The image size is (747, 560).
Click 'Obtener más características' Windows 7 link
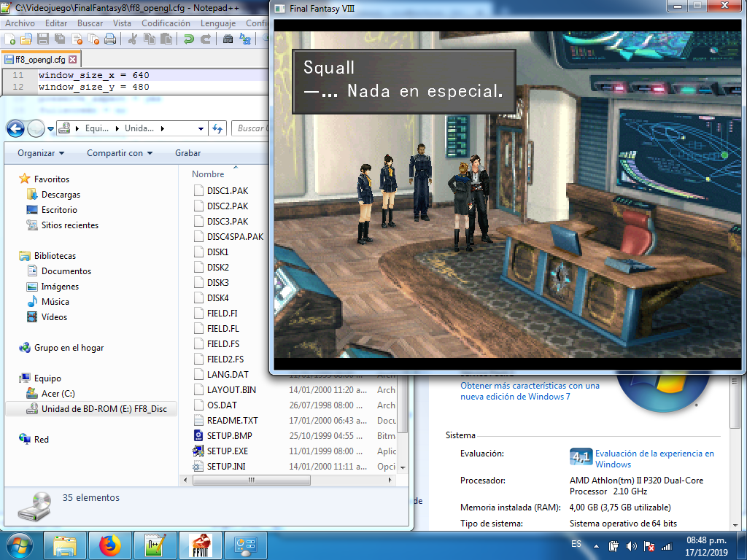click(530, 391)
